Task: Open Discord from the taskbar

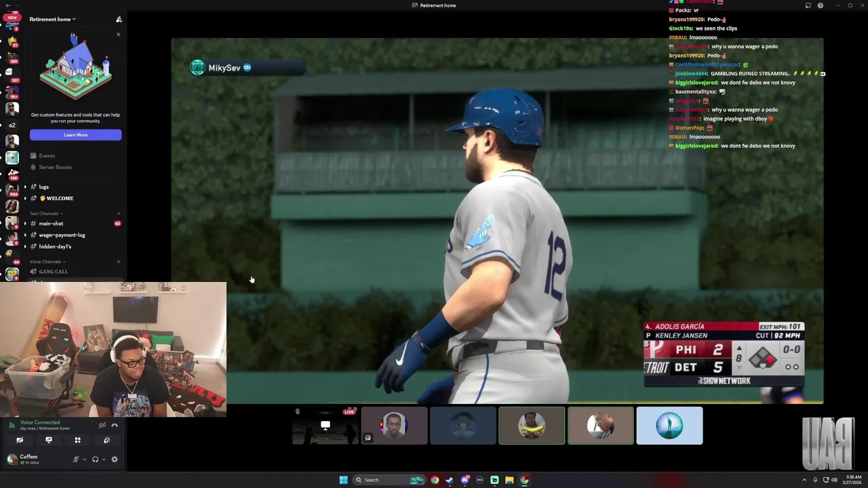Action: (x=465, y=480)
